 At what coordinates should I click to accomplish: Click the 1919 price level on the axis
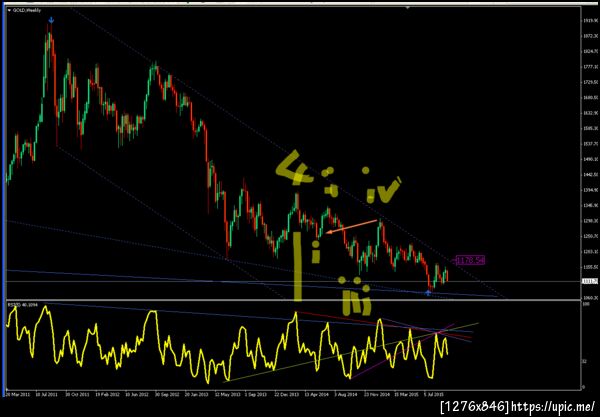click(590, 21)
